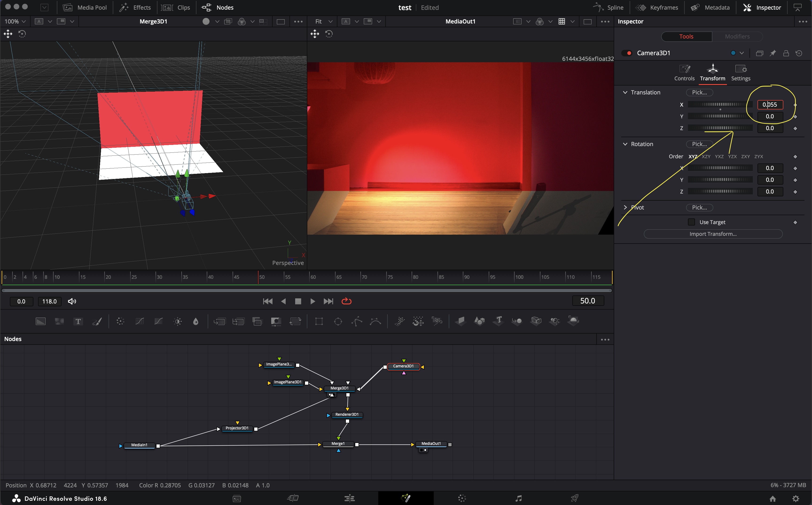The height and width of the screenshot is (505, 812).
Task: Switch to the Controls tab
Action: click(684, 73)
